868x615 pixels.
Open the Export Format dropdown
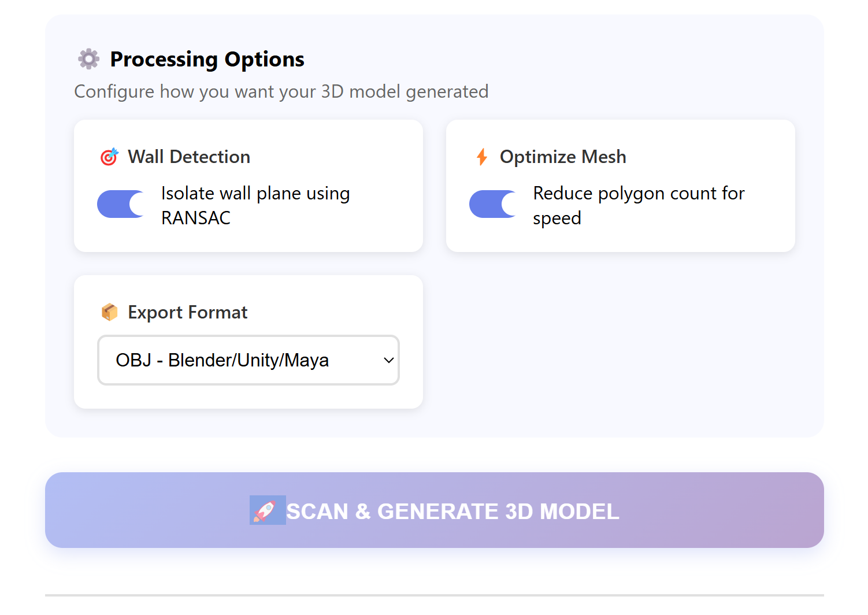[x=248, y=360]
